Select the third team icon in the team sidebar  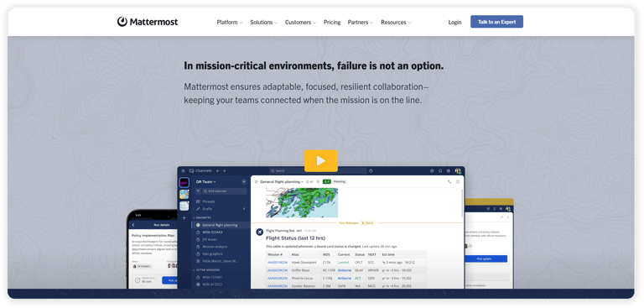184,206
